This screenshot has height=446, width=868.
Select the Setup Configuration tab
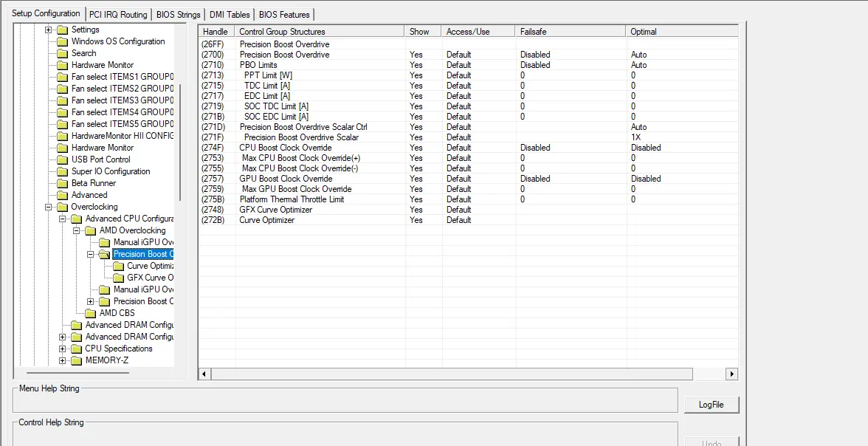coord(46,13)
